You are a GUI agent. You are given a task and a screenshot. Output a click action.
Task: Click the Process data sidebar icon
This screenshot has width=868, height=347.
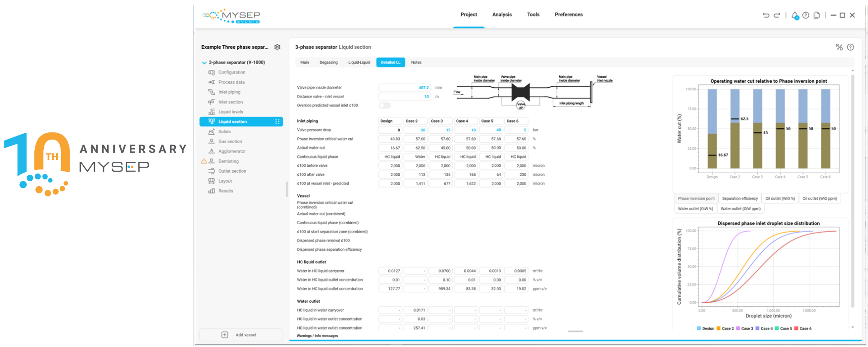click(211, 82)
